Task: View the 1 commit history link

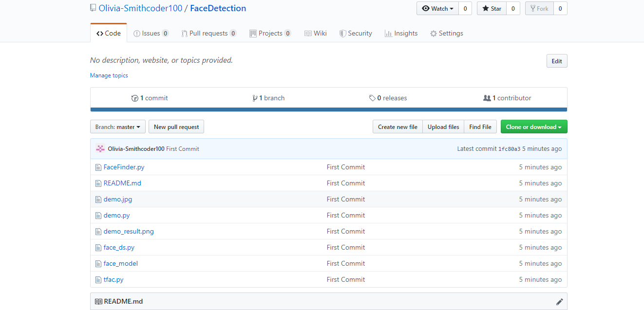Action: [150, 98]
